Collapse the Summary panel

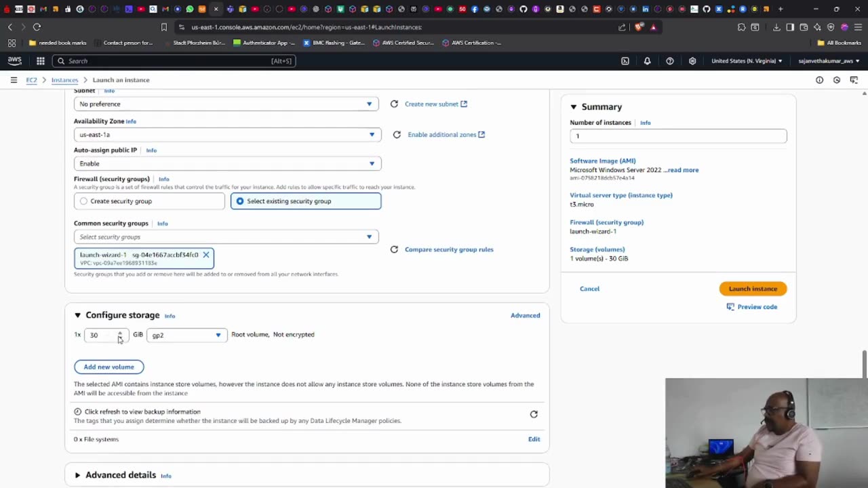click(x=573, y=107)
